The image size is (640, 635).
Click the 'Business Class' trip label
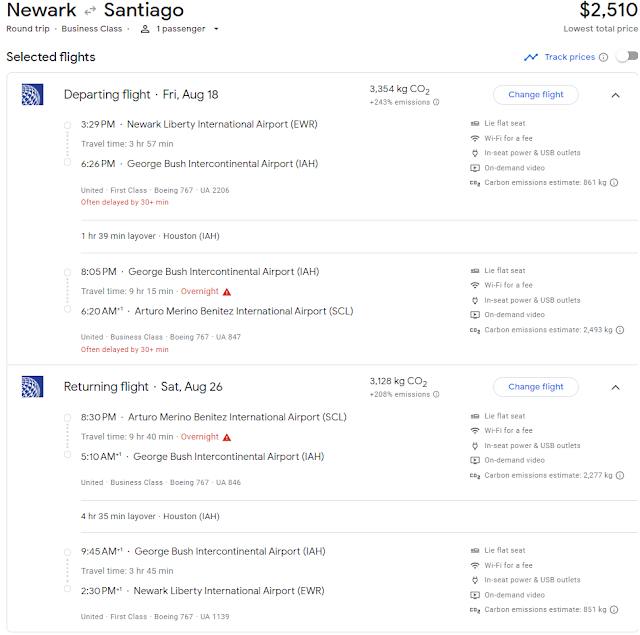tap(92, 29)
